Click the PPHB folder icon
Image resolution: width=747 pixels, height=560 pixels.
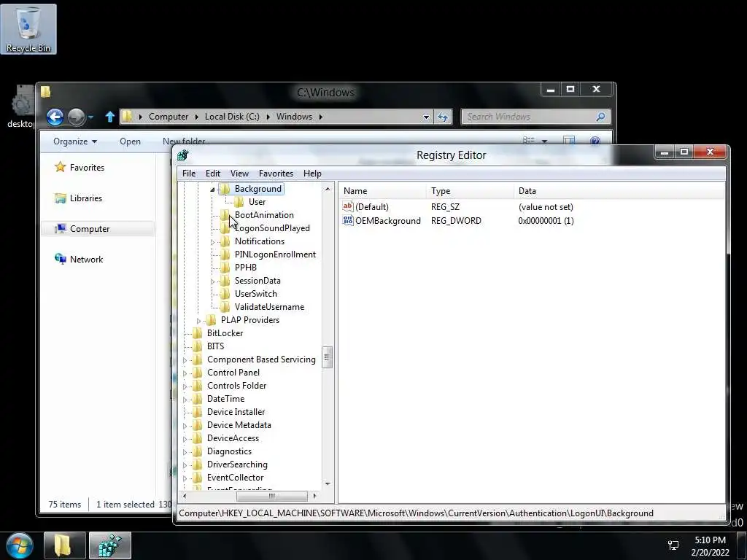[225, 268]
